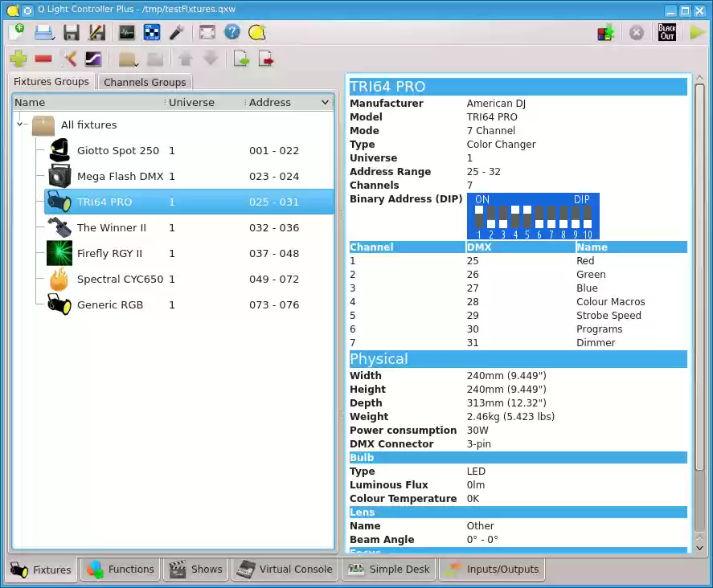713x588 pixels.
Task: Add a new fixture
Action: (x=18, y=58)
